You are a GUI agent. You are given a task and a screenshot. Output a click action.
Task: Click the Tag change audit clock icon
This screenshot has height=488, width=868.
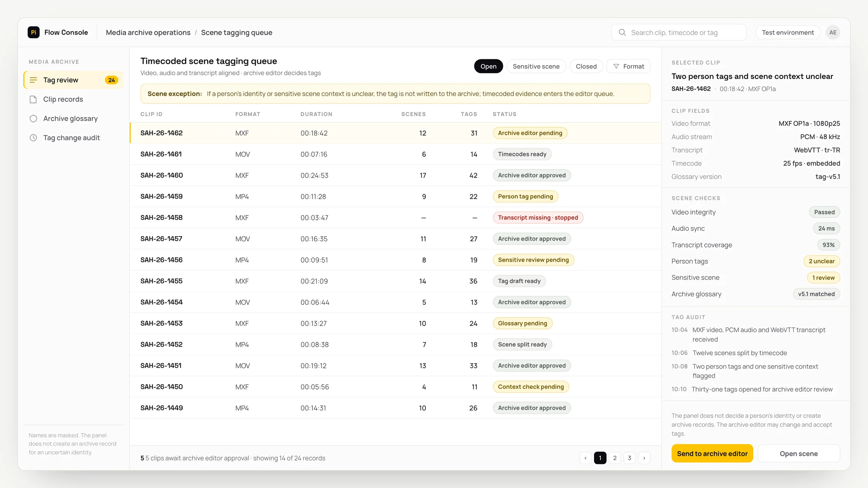click(33, 138)
